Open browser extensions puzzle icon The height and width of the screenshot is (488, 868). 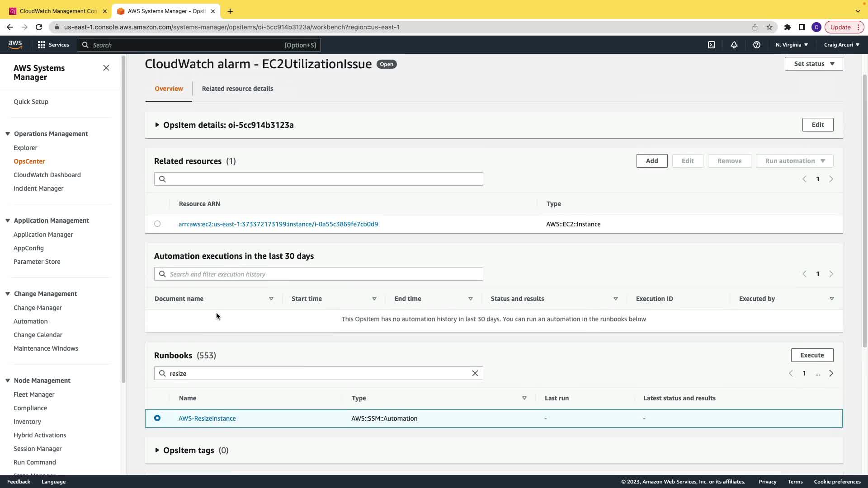(788, 27)
